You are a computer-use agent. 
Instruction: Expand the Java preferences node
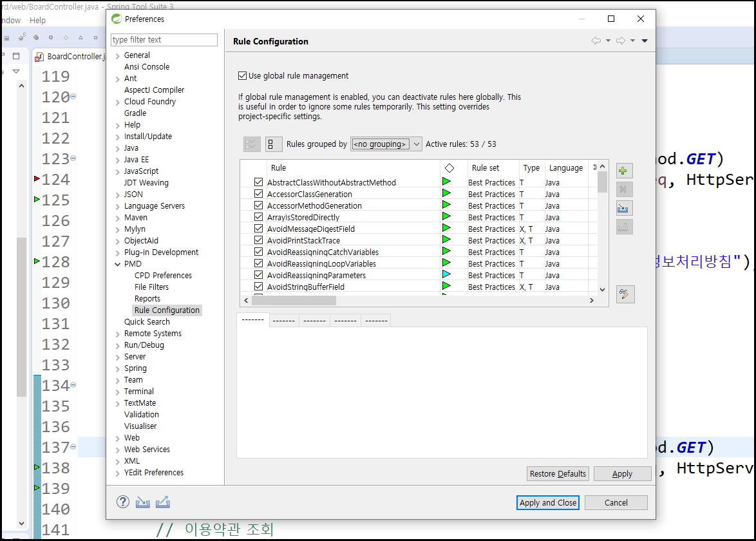tap(118, 149)
